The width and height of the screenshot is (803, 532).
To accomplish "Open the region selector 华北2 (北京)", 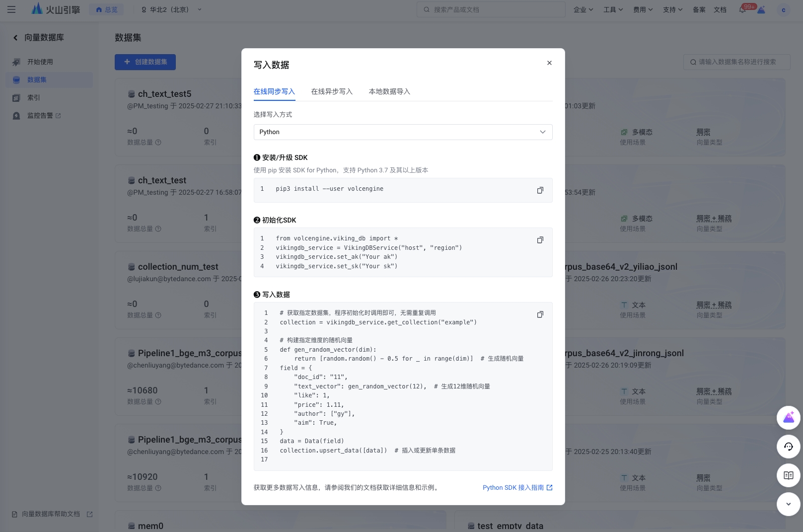I will click(x=171, y=9).
